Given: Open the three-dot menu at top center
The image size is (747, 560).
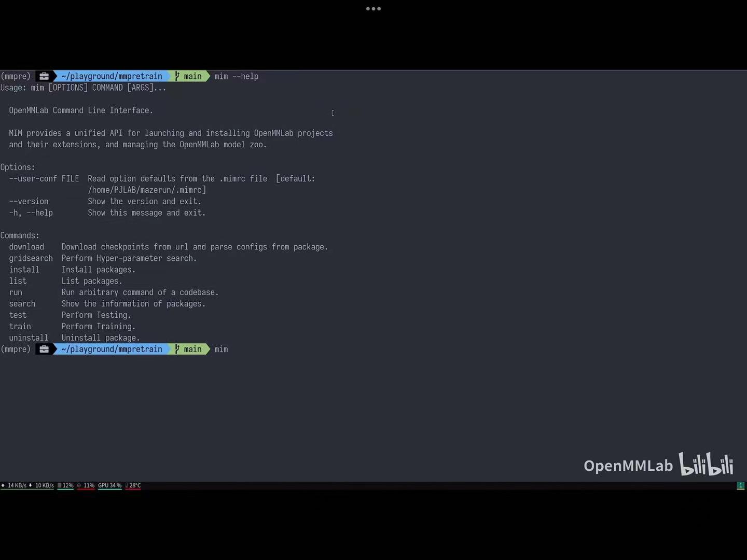Looking at the screenshot, I should [x=374, y=9].
